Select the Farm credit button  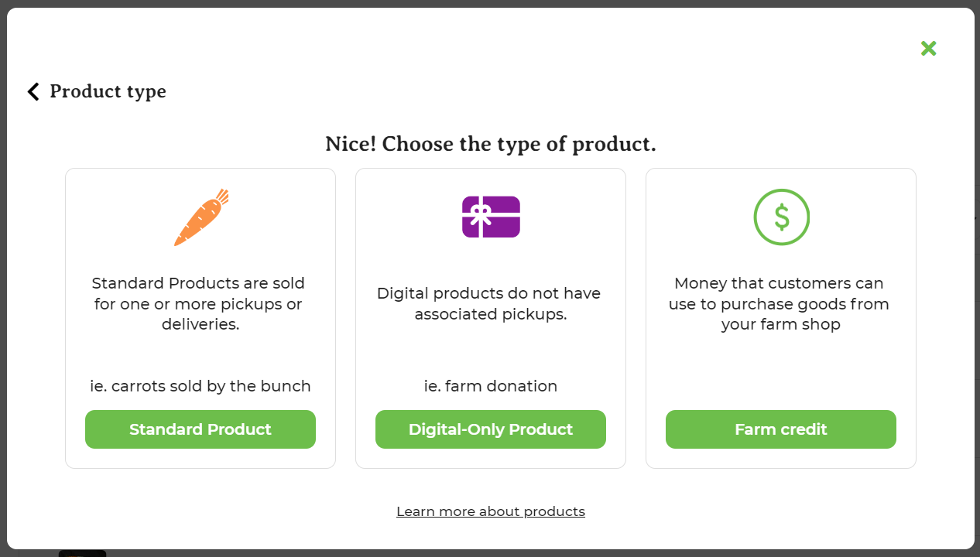781,429
